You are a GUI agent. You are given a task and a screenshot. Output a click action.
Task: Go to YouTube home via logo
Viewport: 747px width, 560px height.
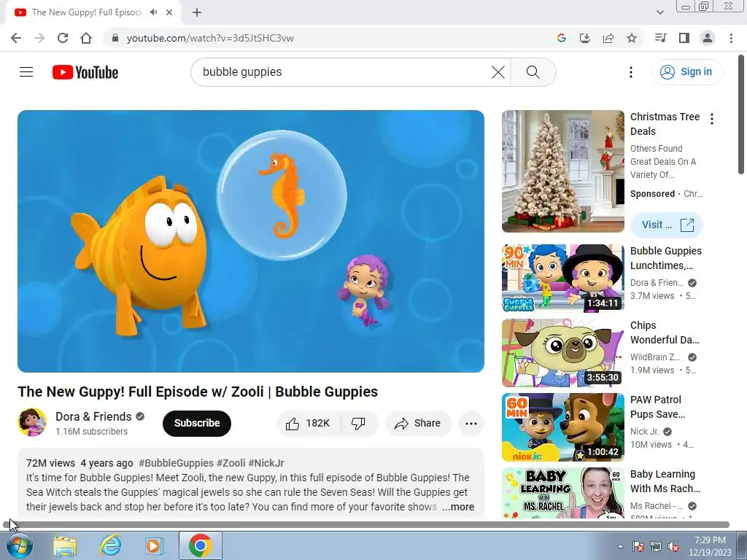tap(85, 72)
